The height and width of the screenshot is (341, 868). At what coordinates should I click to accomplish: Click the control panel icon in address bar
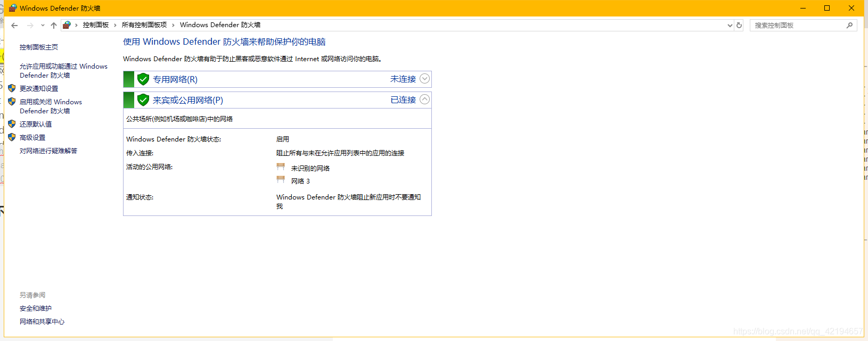click(x=67, y=25)
